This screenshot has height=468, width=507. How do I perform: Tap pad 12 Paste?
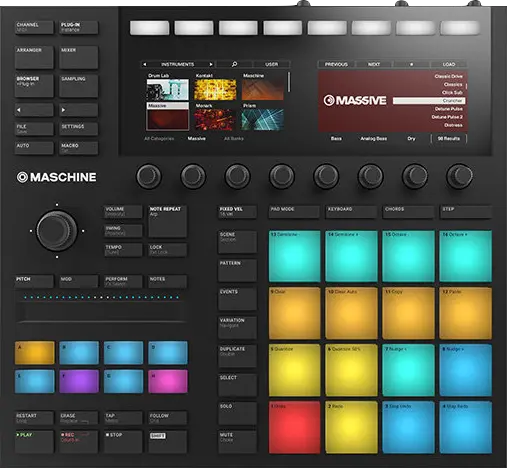click(x=465, y=313)
